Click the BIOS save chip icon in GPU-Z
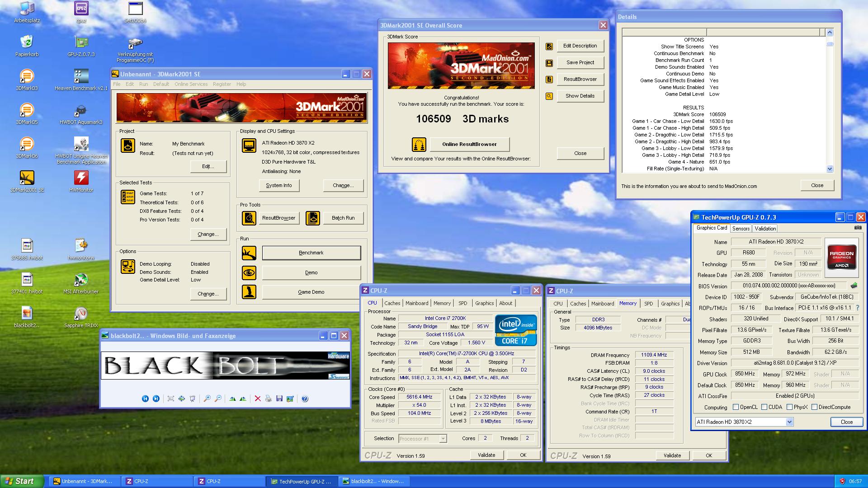Screen dimensions: 868x488 pyautogui.click(x=854, y=286)
